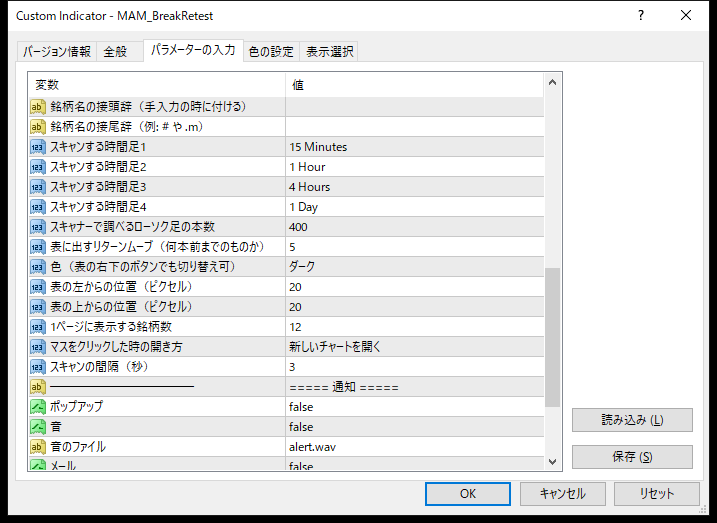The width and height of the screenshot is (717, 523).
Task: Select the ===== 通知 ===== value cell
Action: (x=415, y=387)
